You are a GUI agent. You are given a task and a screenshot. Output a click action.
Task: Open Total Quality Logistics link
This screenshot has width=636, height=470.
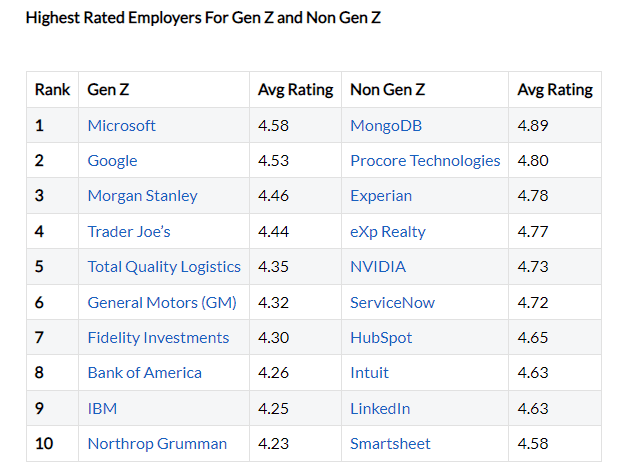[x=164, y=267]
